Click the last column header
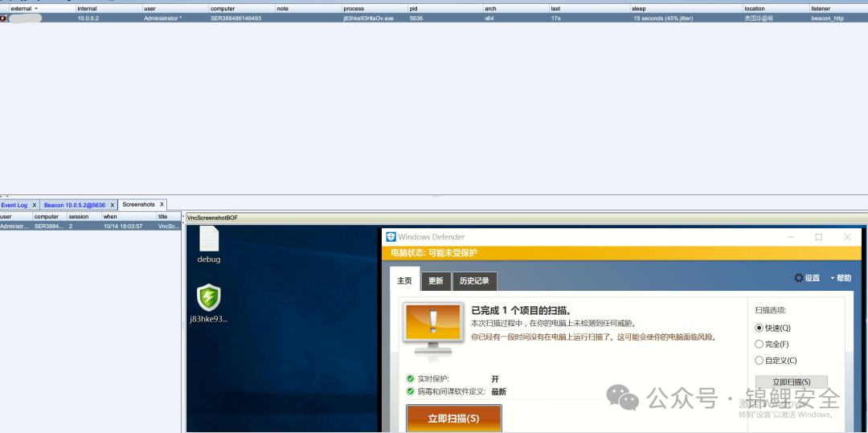 [590, 9]
